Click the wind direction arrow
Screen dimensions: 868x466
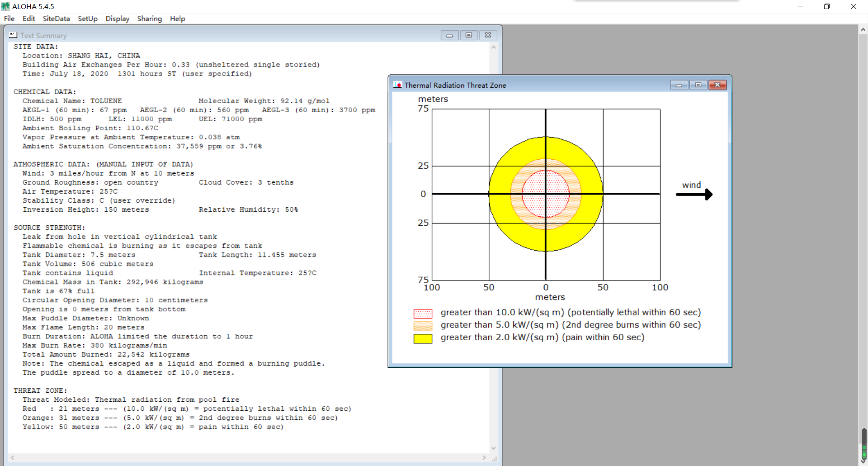click(694, 195)
